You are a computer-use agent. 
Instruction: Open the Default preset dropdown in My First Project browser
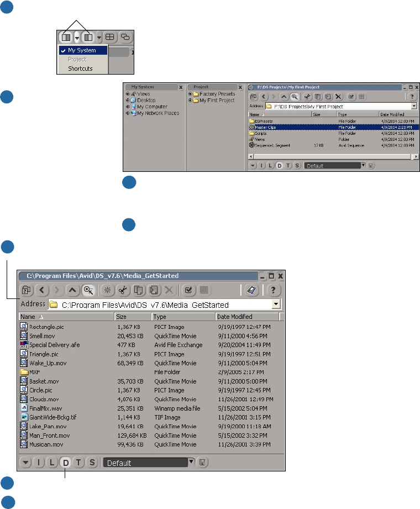(x=364, y=165)
